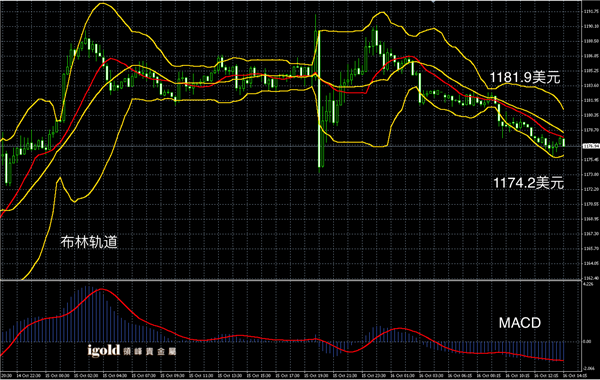Click the horizontal current price line
The width and height of the screenshot is (600, 380).
click(x=291, y=146)
